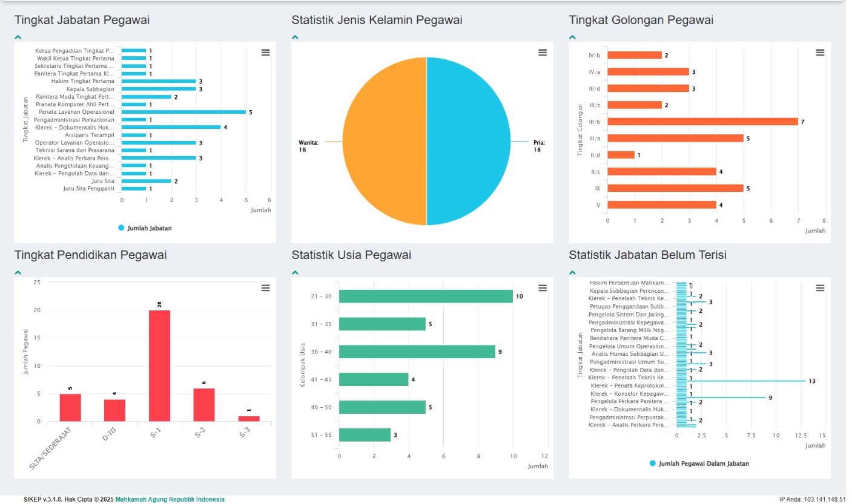Viewport: 852px width, 504px height.
Task: Open chart menu for Statistik Jenis Kelamin
Action: 543,53
